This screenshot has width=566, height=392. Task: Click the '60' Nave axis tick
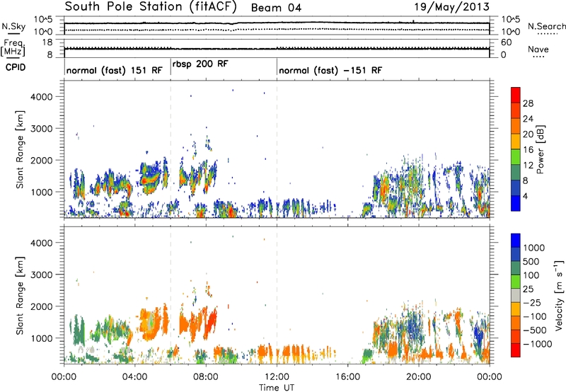point(506,42)
